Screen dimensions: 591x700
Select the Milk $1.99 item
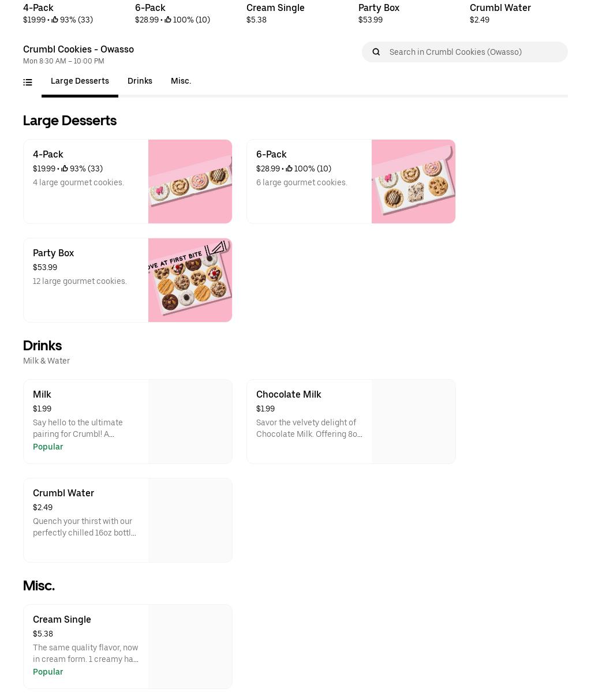[x=128, y=421]
